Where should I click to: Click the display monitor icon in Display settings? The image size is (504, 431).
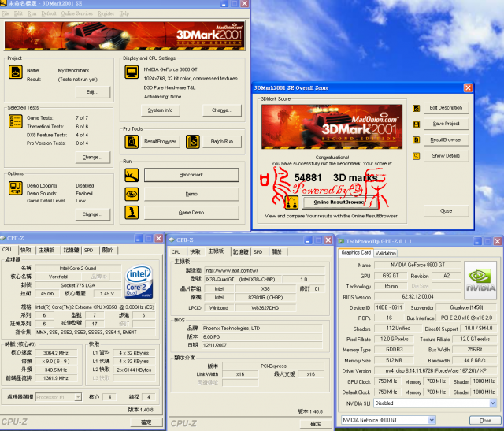[132, 72]
